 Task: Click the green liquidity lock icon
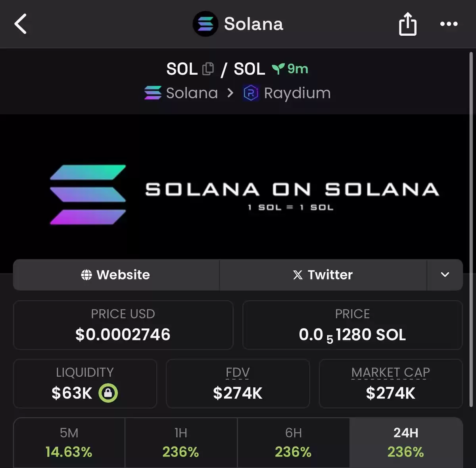point(108,393)
